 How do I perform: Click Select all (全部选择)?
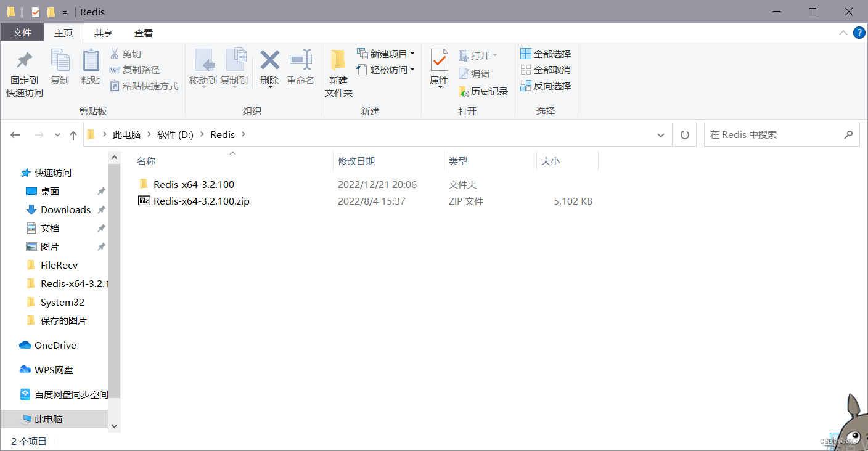(x=546, y=54)
